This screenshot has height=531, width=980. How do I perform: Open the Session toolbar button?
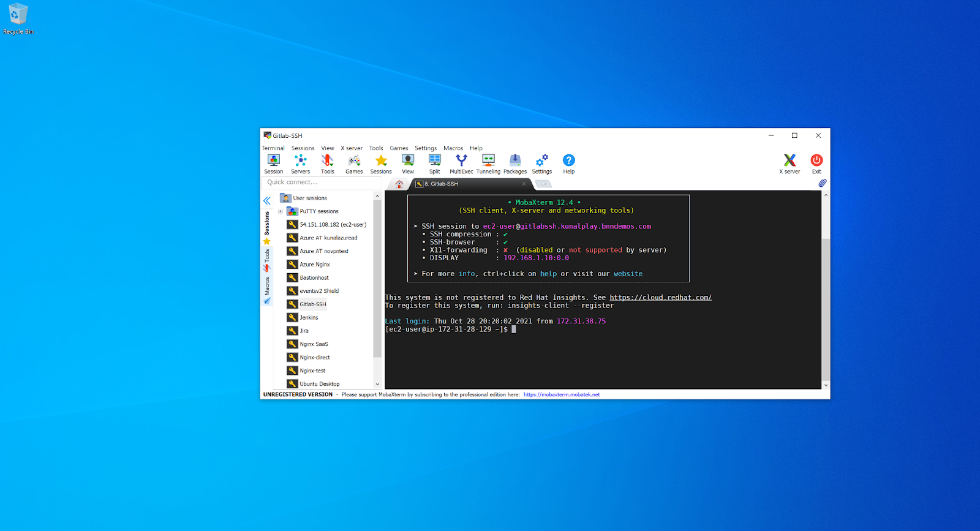[273, 164]
